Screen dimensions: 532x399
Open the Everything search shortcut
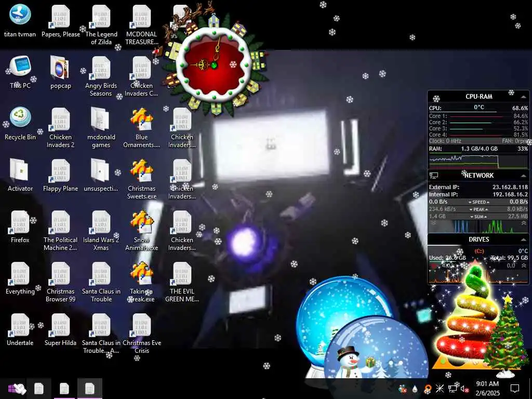pyautogui.click(x=20, y=278)
